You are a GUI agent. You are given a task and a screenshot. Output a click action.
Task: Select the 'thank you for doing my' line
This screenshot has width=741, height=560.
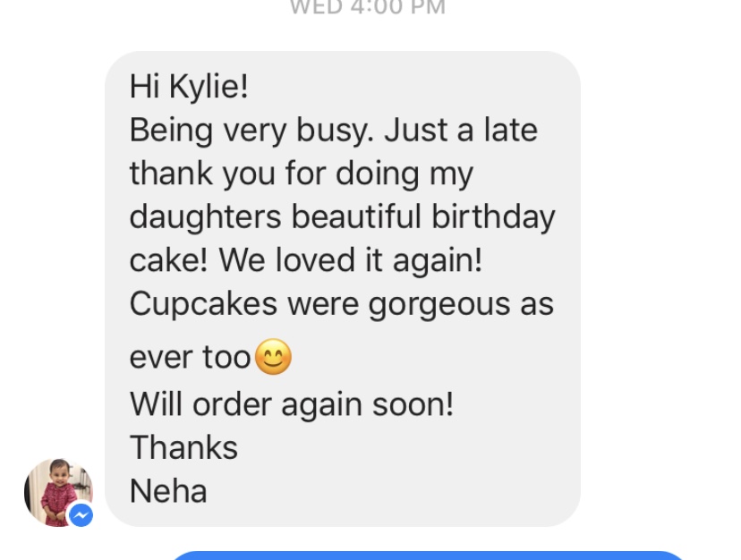[x=301, y=174]
